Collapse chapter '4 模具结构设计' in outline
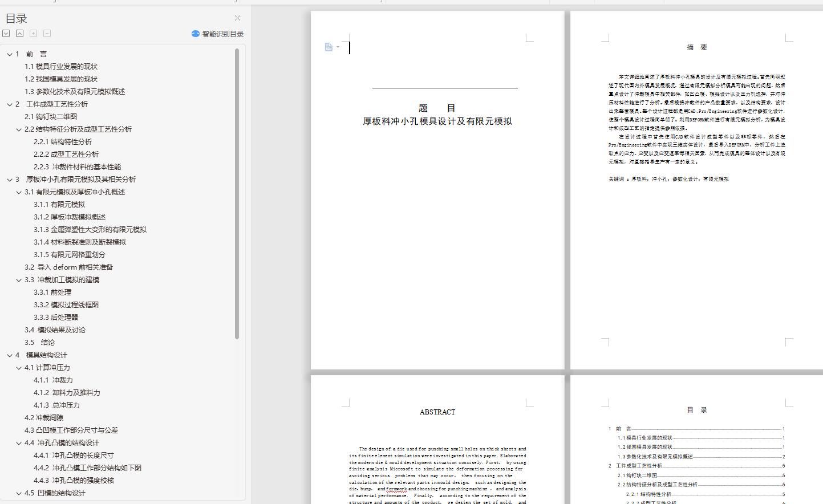Image resolution: width=823 pixels, height=504 pixels. [10, 355]
